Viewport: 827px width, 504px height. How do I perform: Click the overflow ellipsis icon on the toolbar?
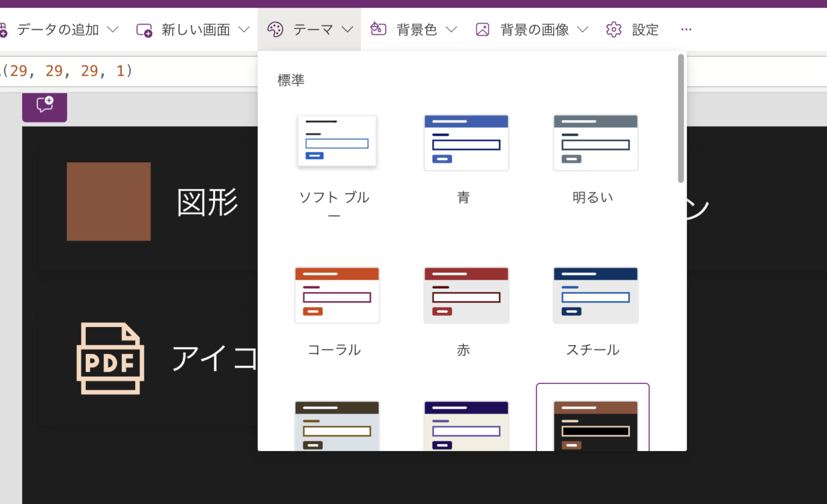point(686,29)
